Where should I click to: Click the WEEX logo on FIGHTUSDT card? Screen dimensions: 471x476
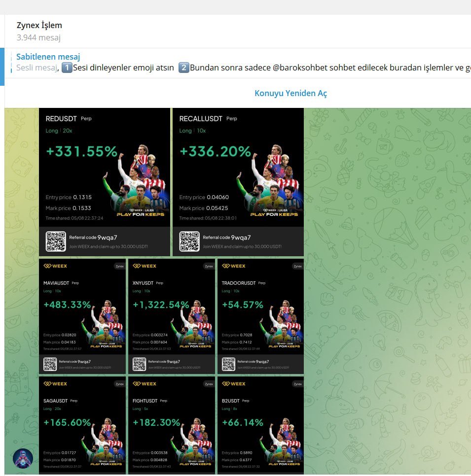coord(145,384)
